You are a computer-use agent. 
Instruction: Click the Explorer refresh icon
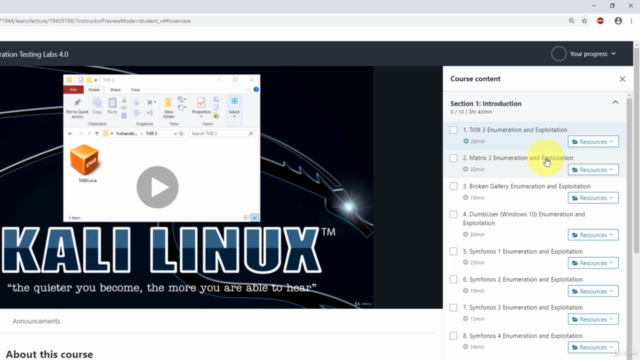point(182,133)
